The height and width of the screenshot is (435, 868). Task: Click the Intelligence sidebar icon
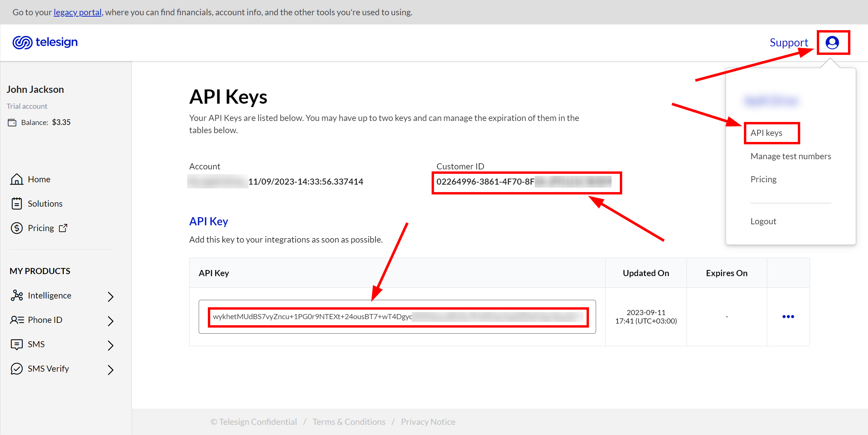tap(16, 296)
